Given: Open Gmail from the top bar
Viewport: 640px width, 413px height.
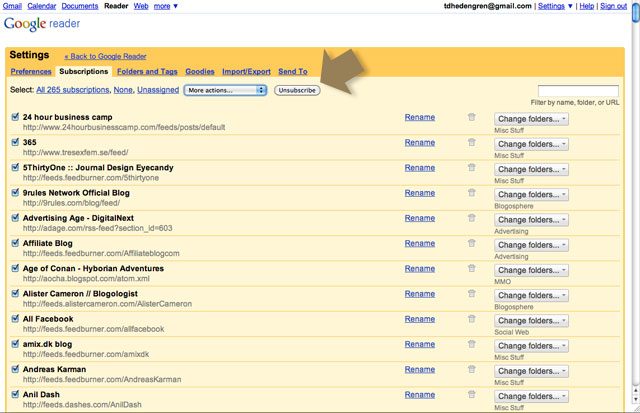Looking at the screenshot, I should [12, 6].
